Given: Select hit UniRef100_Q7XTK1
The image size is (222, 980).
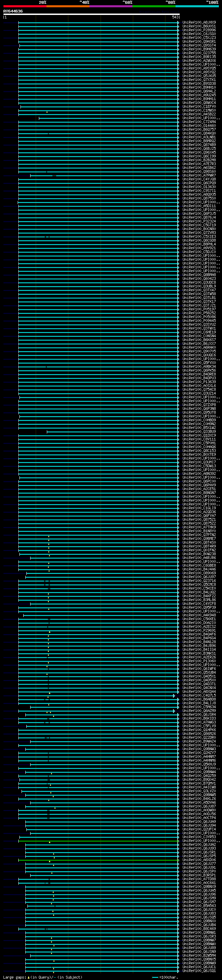Looking at the screenshot, I should pyautogui.click(x=199, y=80).
